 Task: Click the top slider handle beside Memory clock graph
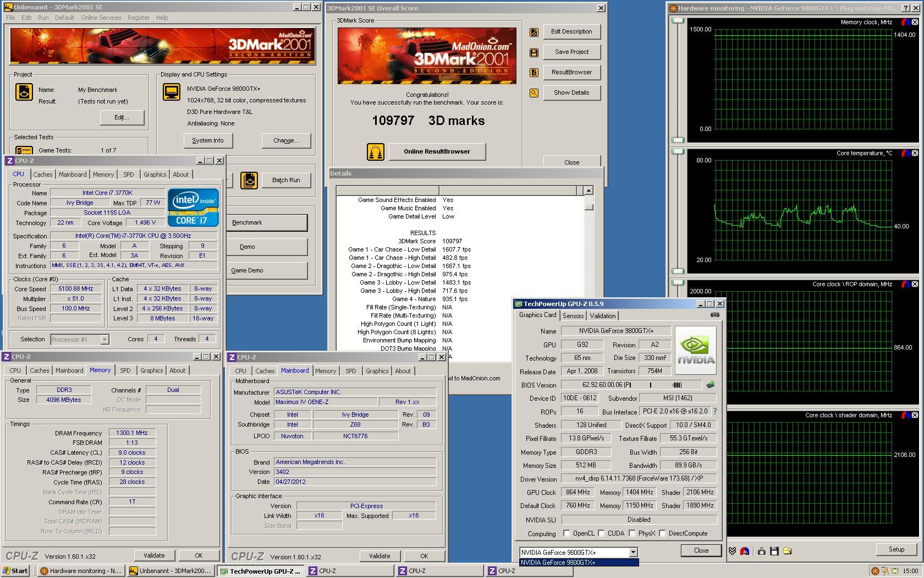[x=678, y=21]
